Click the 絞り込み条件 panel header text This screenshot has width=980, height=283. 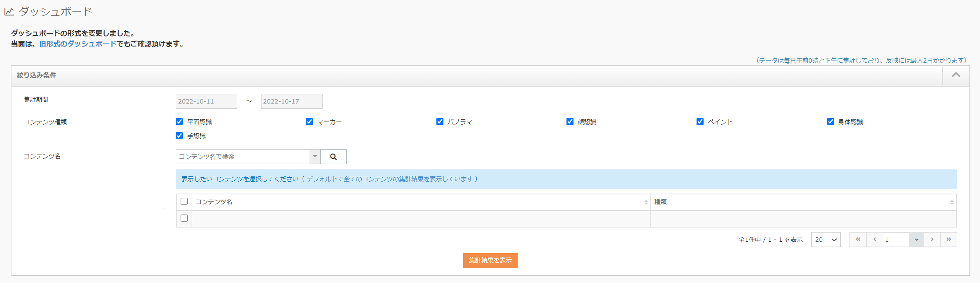36,75
